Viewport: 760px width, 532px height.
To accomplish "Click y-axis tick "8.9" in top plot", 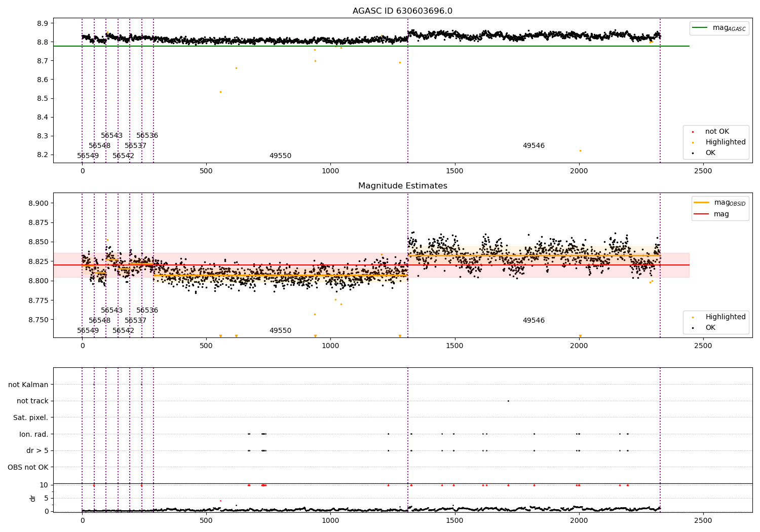I will click(x=43, y=23).
